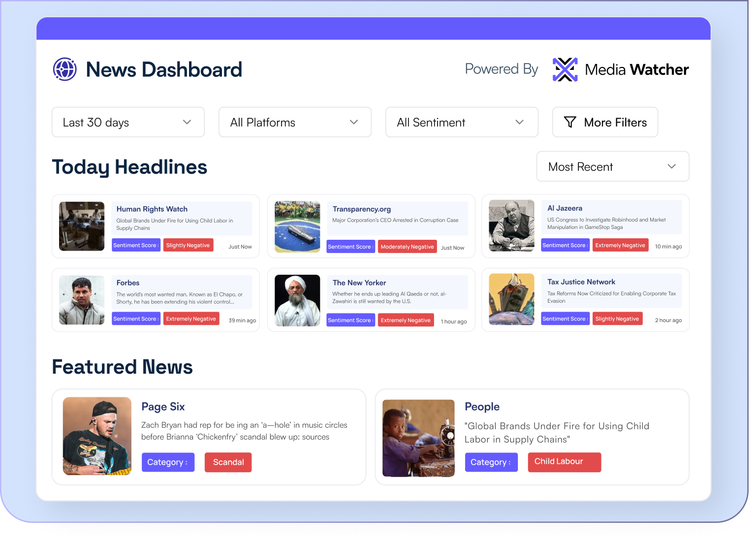
Task: Click the El Chapo article summary text
Action: [x=180, y=298]
